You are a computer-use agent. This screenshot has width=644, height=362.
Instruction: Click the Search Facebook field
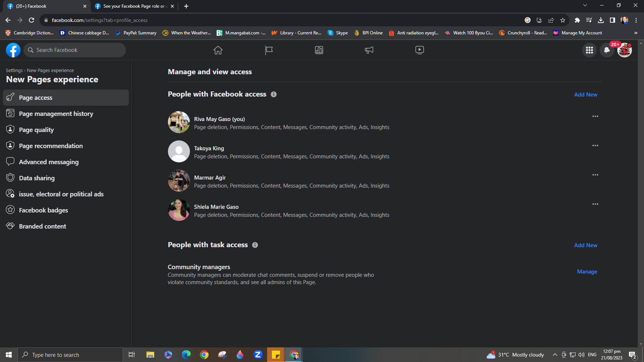75,50
